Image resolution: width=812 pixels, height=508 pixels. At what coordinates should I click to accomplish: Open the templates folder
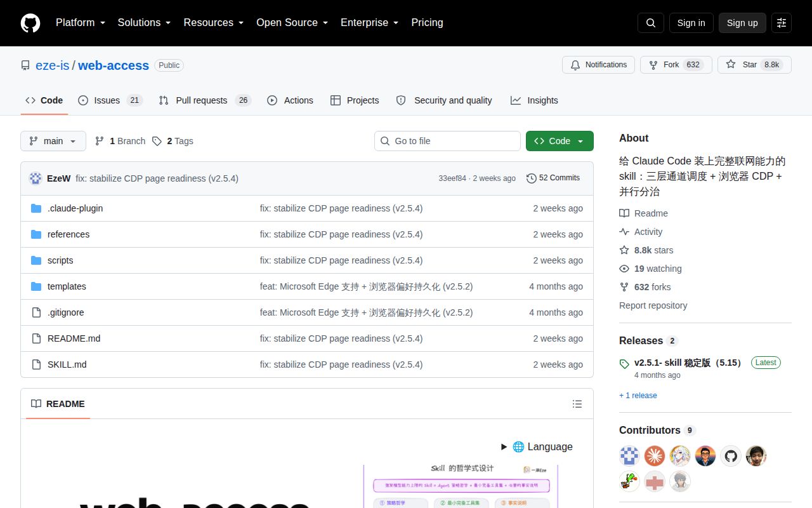(67, 286)
